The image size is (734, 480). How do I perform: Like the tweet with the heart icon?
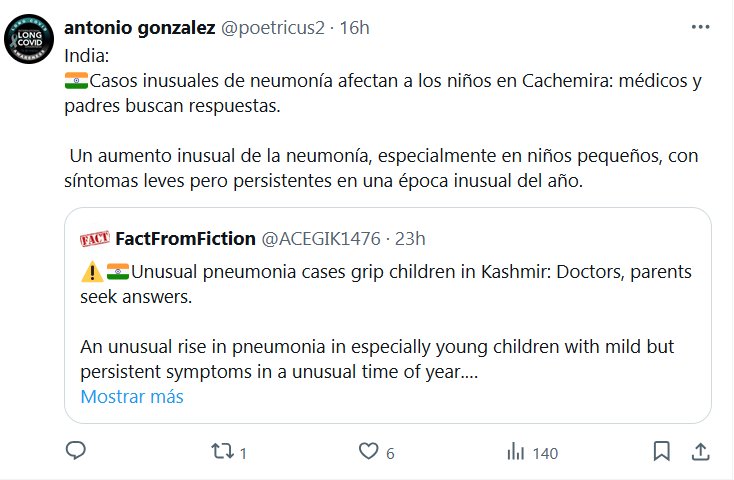coord(368,452)
